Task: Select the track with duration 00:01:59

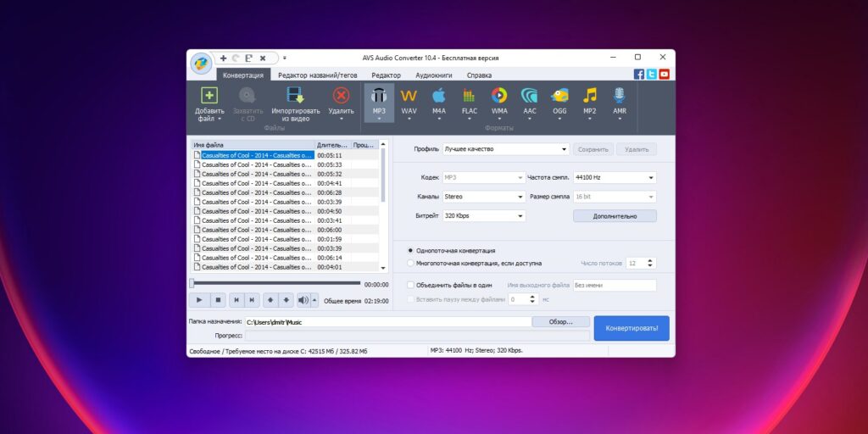Action: 286,239
